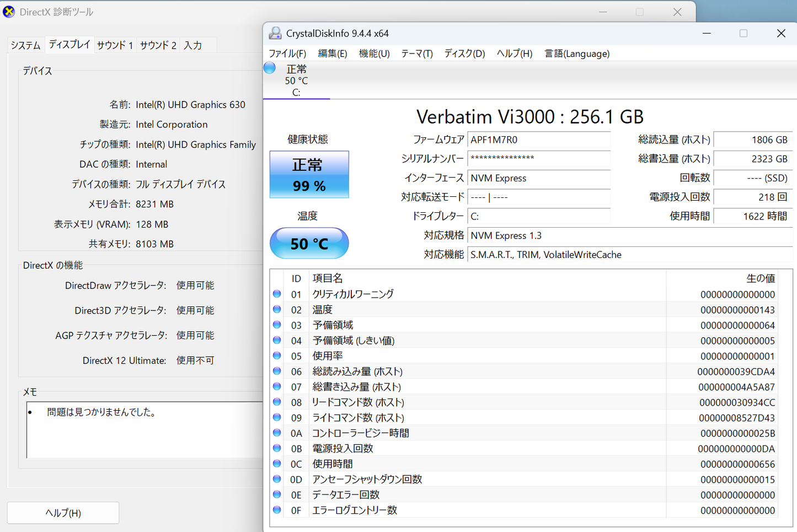Click raw value 00000000000143 in 温度 row
797x532 pixels.
[737, 310]
